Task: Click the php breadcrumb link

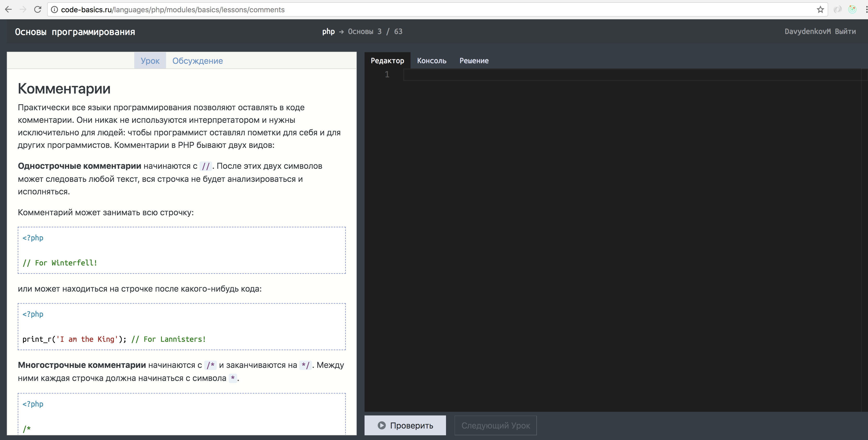Action: pyautogui.click(x=328, y=31)
